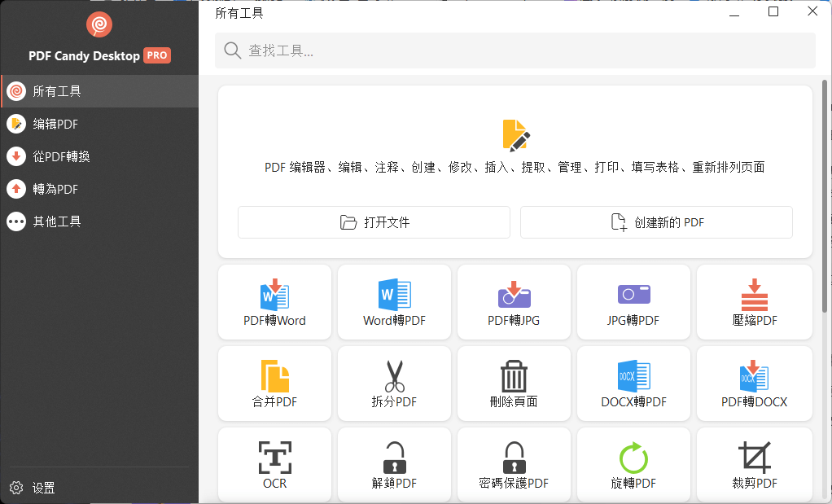Screen dimensions: 832x504
Task: Open the 壓縮PDF compression tool
Action: click(x=754, y=302)
